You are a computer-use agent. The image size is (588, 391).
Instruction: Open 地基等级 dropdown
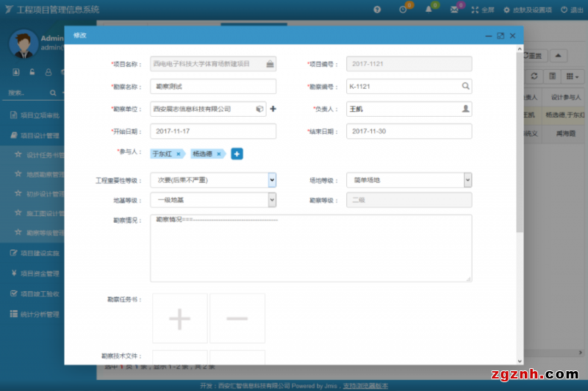coord(271,200)
